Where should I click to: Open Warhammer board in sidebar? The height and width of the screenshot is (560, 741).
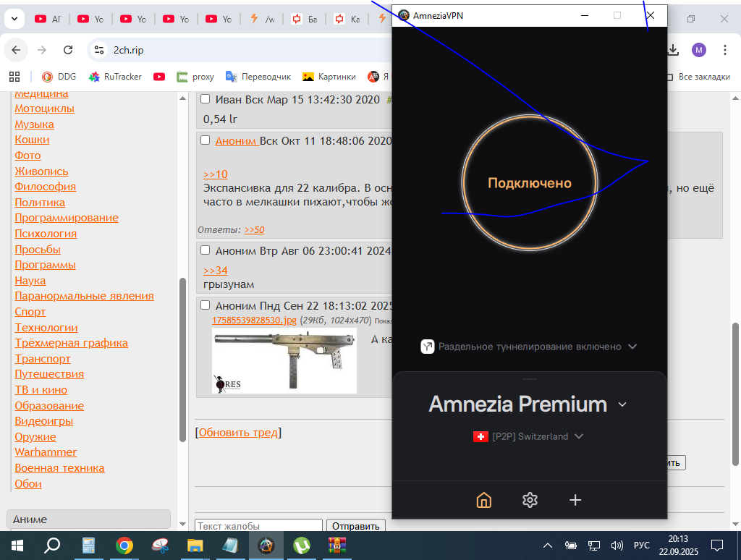(46, 452)
